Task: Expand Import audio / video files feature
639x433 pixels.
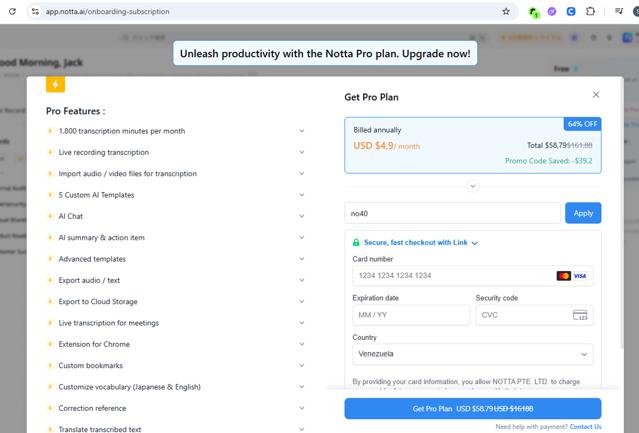Action: click(302, 173)
